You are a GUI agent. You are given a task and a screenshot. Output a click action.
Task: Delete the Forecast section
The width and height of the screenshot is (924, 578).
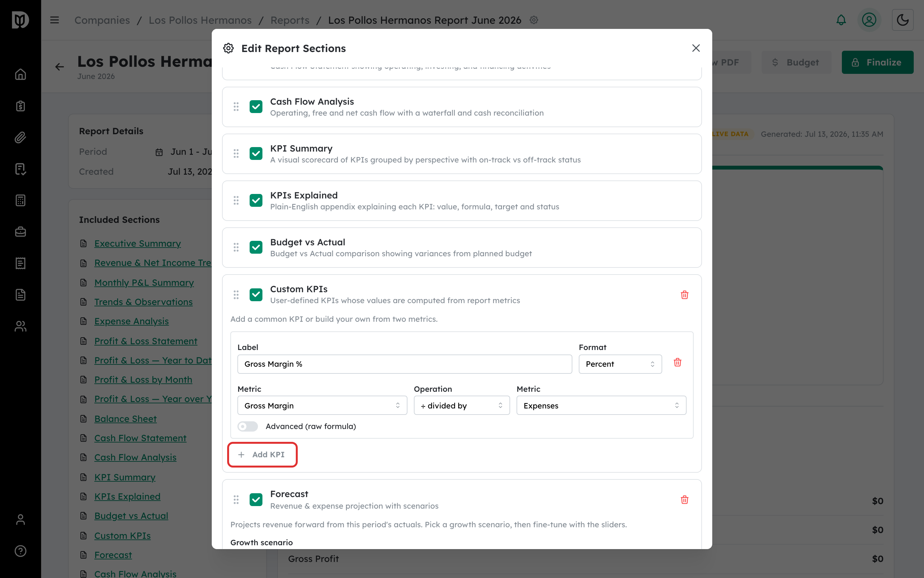point(685,500)
